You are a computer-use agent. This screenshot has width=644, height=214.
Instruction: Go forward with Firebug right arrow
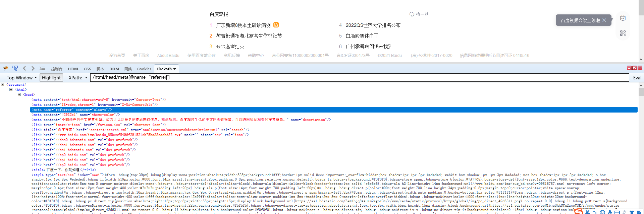33,68
